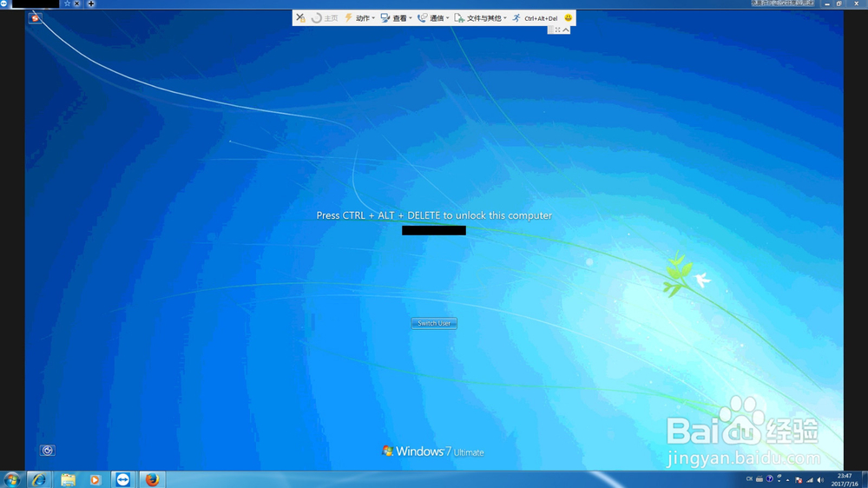Viewport: 868px width, 488px height.
Task: Open the 文件与其他 files menu
Action: click(x=481, y=18)
